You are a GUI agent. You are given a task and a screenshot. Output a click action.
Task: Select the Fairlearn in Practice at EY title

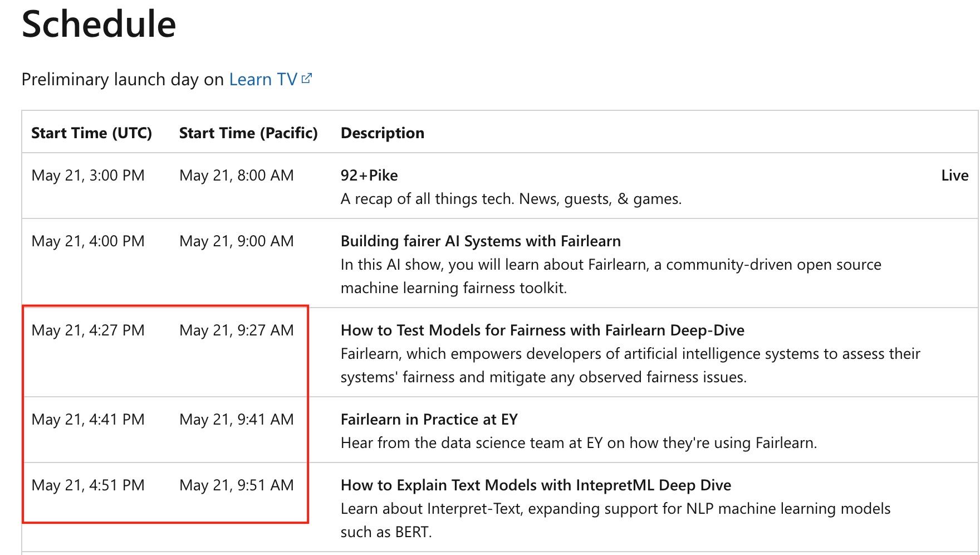(x=429, y=420)
